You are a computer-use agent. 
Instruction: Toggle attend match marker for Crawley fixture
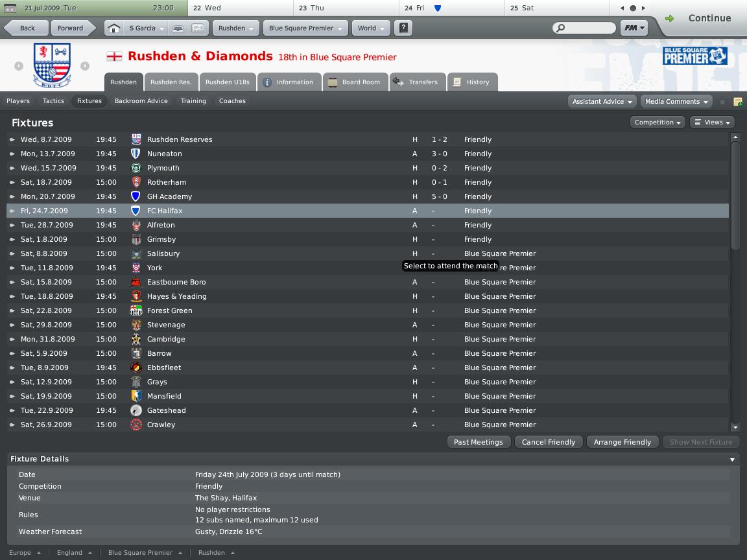click(x=12, y=425)
